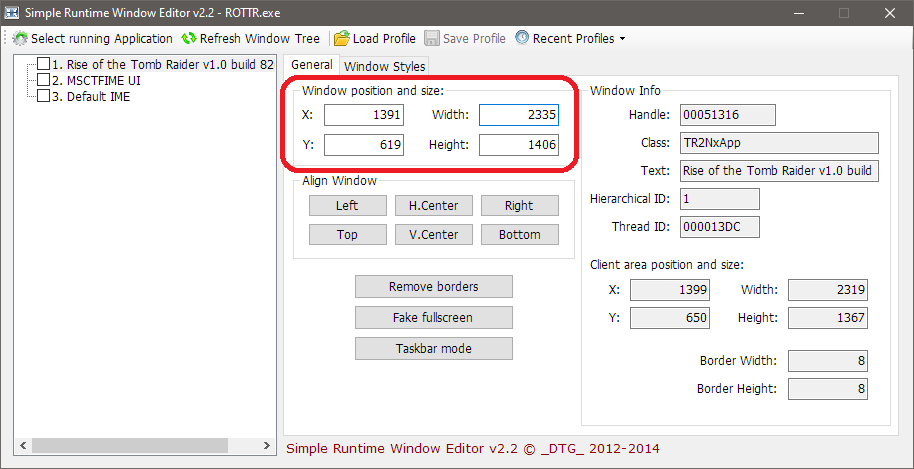
Task: Check the Rise of the Tomb Raider checkbox
Action: 43,64
